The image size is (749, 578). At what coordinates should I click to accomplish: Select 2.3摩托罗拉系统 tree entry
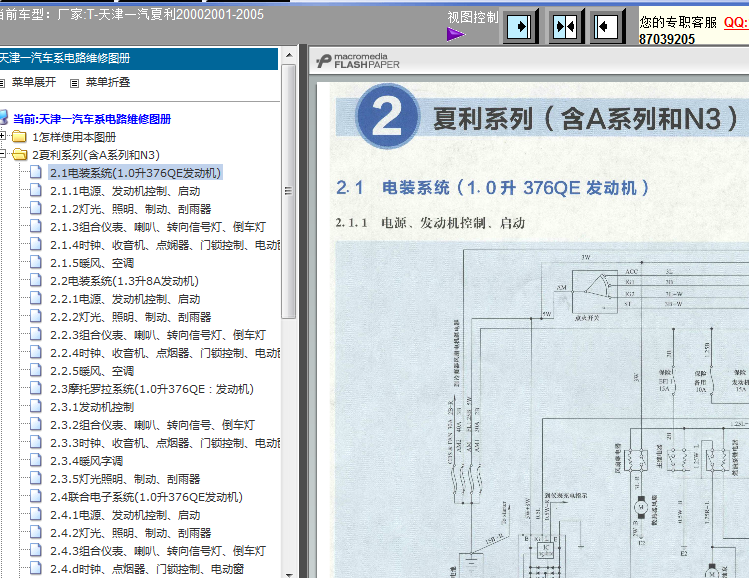point(151,389)
